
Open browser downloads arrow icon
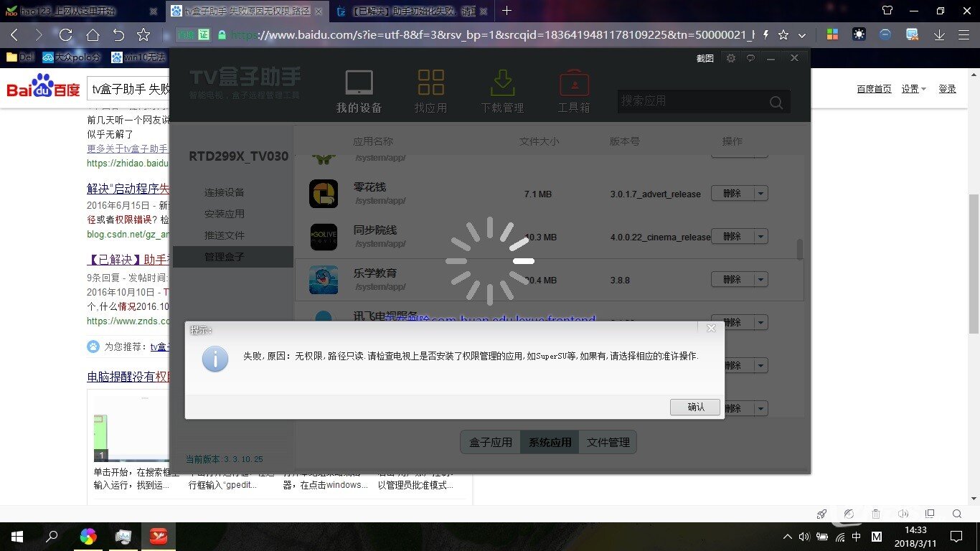click(x=939, y=35)
